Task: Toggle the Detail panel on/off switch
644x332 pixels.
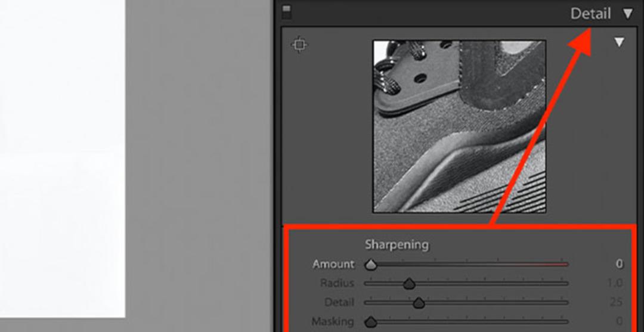Action: point(287,13)
